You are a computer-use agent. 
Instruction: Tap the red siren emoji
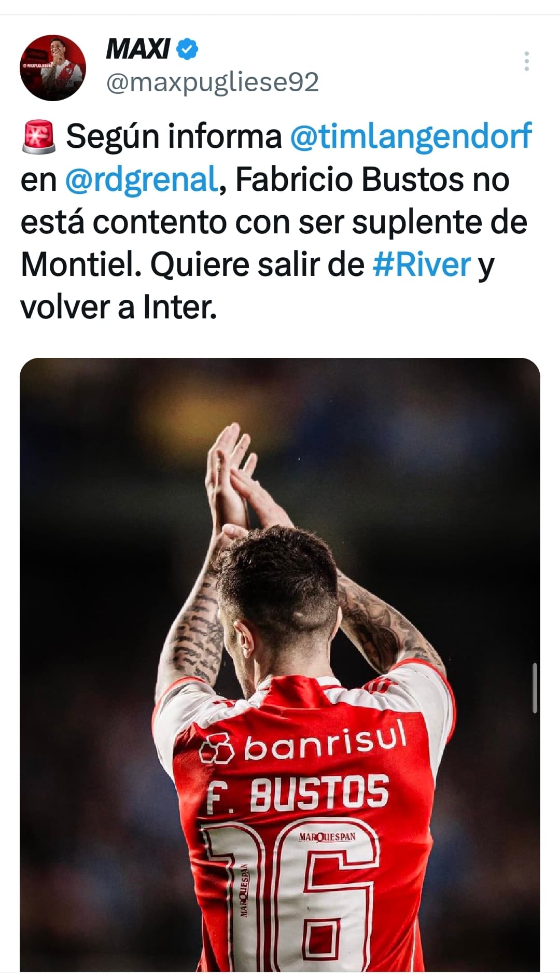pyautogui.click(x=38, y=136)
